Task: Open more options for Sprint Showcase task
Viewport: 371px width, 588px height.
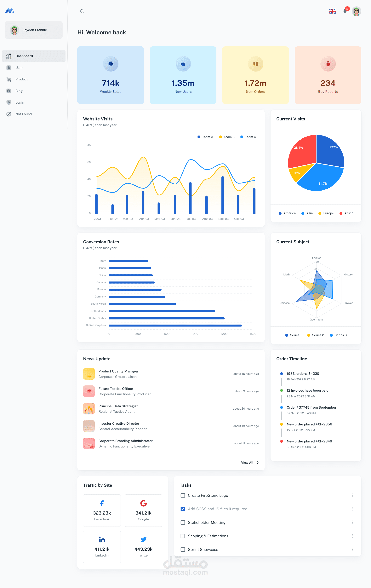Action: click(352, 549)
